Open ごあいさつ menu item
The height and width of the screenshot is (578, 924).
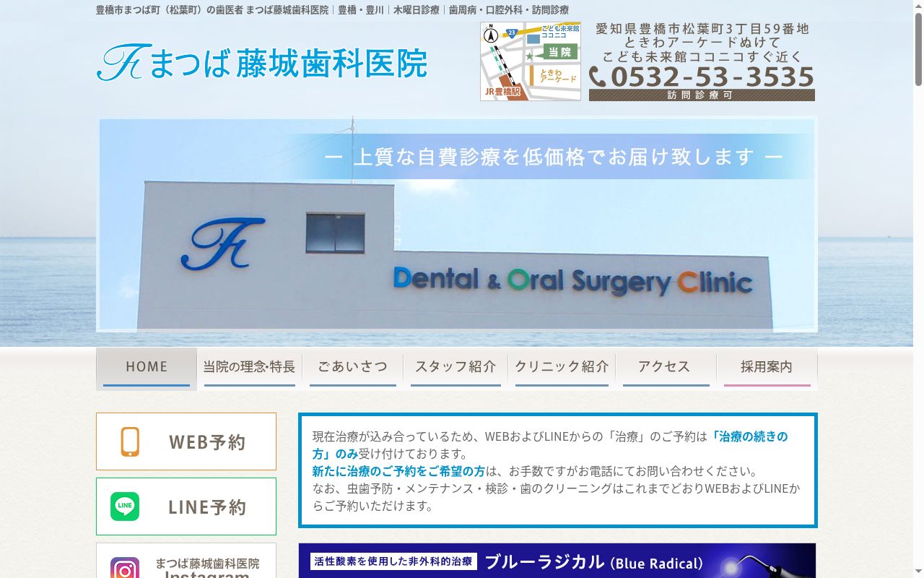[353, 368]
